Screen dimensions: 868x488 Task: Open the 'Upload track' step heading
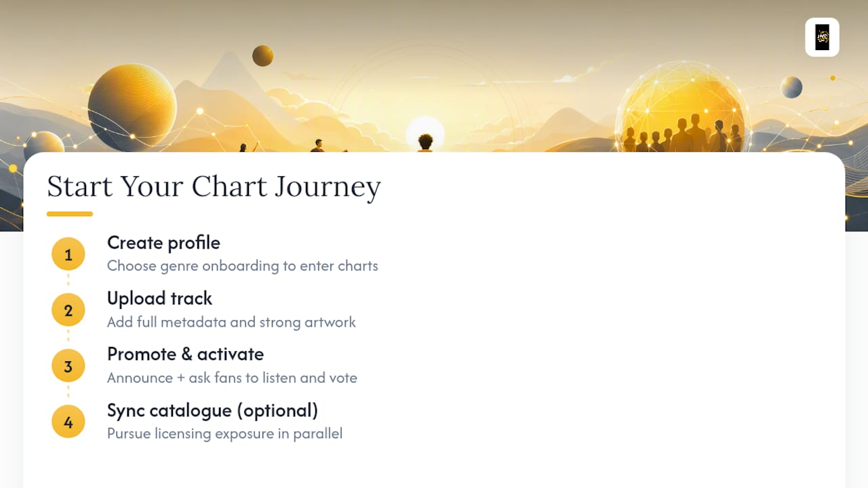159,298
